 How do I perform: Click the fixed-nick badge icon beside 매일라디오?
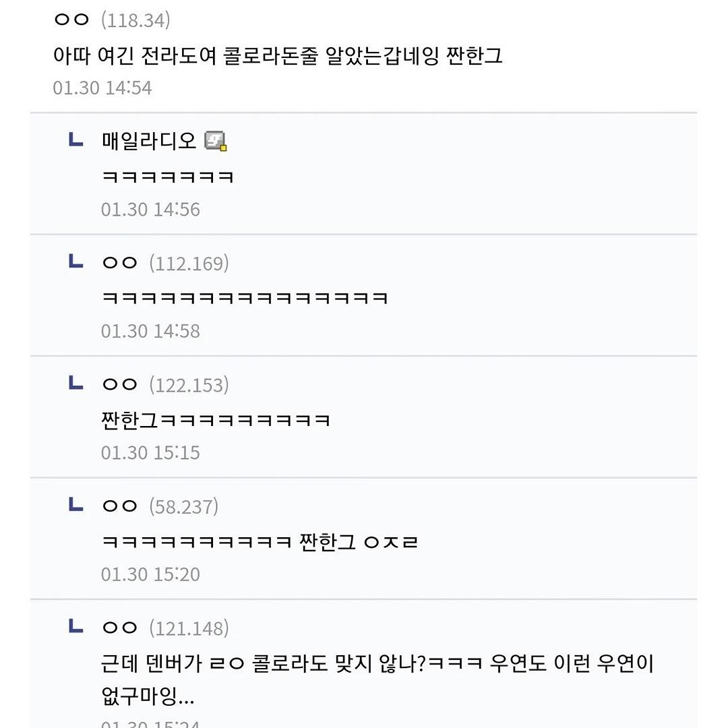coord(216,141)
